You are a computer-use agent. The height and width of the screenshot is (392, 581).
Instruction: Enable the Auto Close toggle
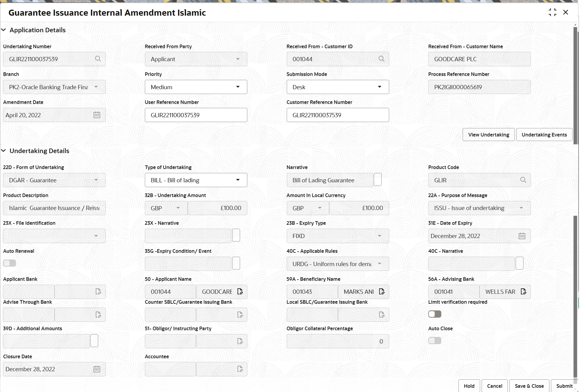point(434,340)
